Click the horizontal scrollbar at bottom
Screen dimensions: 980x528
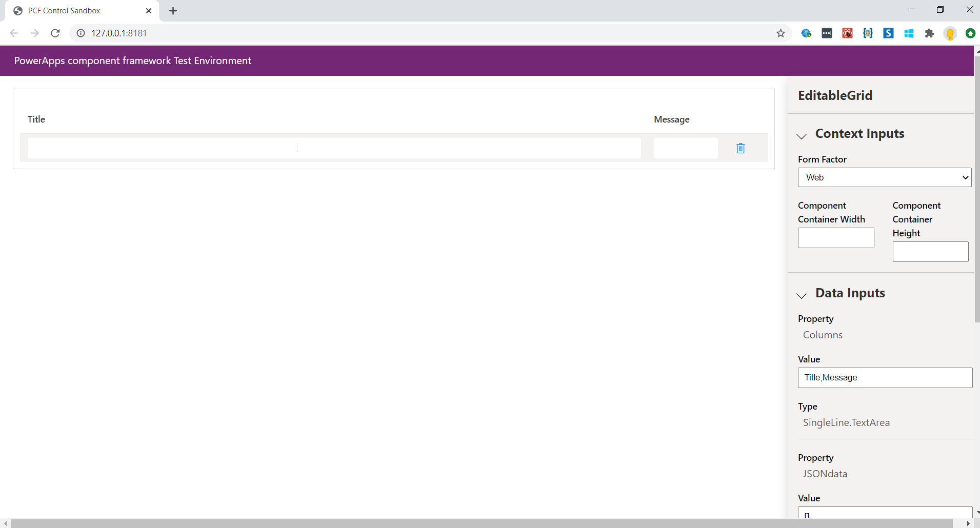(482, 523)
